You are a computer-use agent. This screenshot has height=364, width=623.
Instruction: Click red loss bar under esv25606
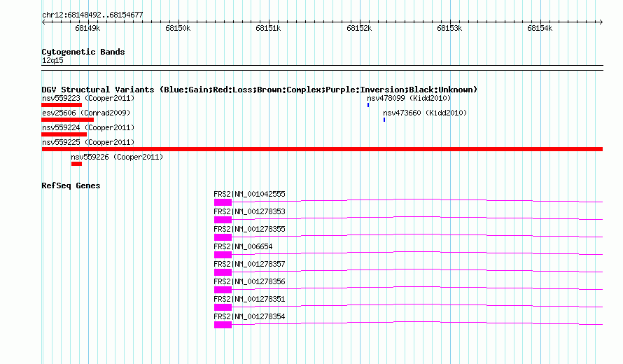point(67,120)
